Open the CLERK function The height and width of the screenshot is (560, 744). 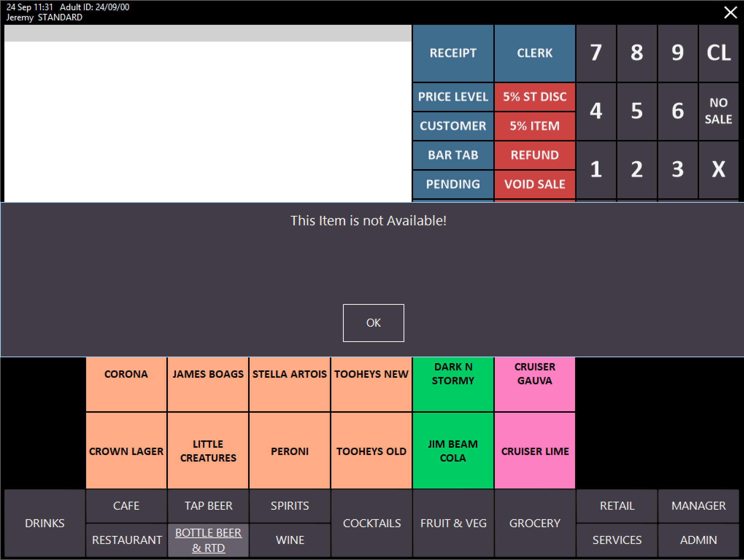click(x=534, y=53)
